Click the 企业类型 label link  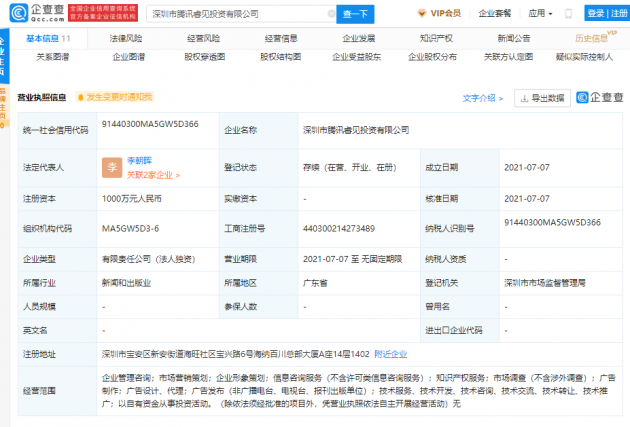39,259
